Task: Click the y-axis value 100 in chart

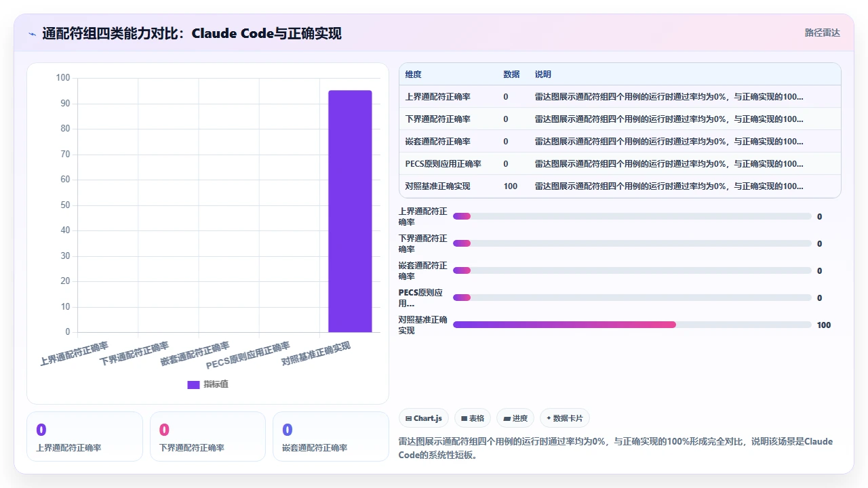Action: [63, 78]
